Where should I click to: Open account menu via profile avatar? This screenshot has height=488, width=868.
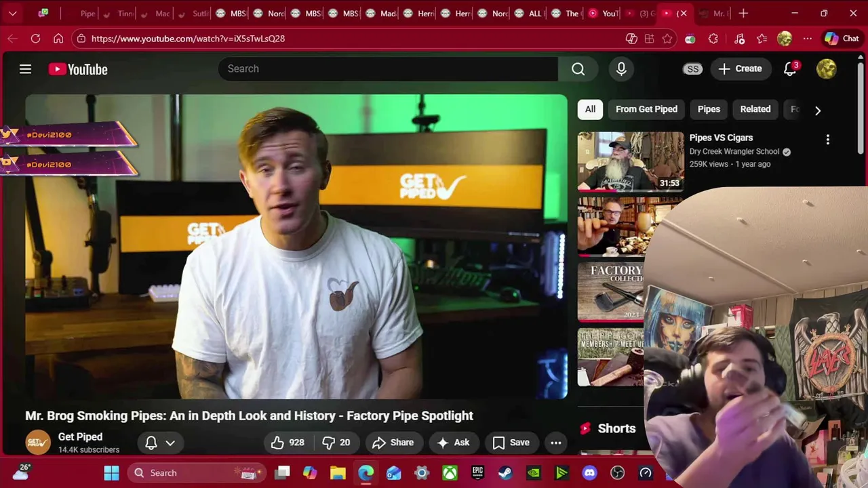click(x=826, y=68)
